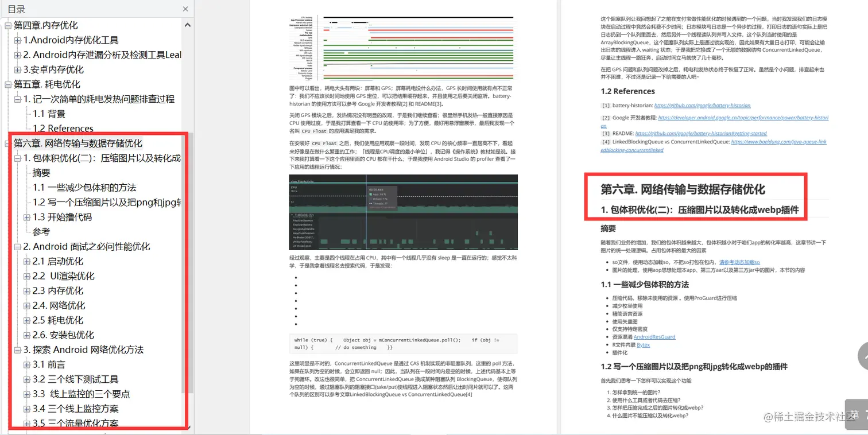Screen dimensions: 868x435
Task: Open the Bytex link
Action: (x=643, y=345)
